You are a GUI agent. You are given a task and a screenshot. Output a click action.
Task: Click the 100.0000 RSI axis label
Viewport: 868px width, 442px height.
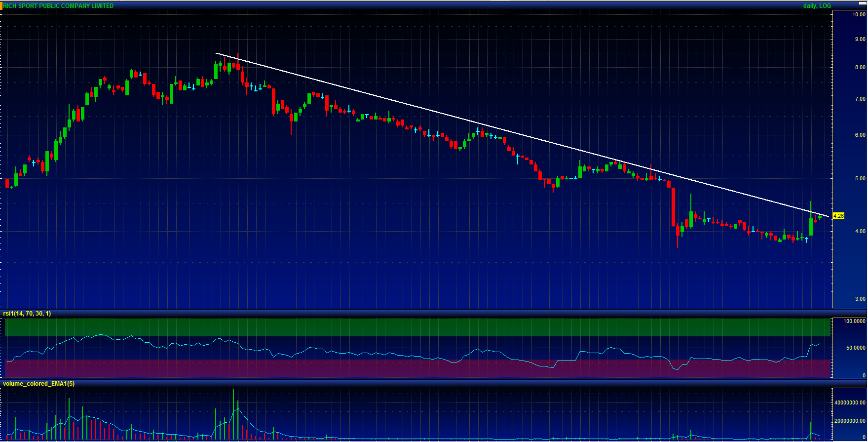pyautogui.click(x=855, y=321)
